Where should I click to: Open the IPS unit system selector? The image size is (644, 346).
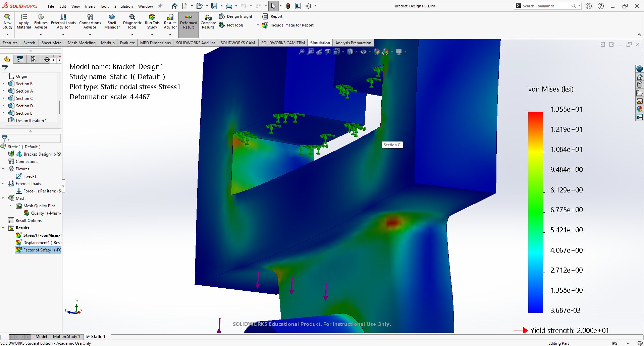pyautogui.click(x=614, y=343)
